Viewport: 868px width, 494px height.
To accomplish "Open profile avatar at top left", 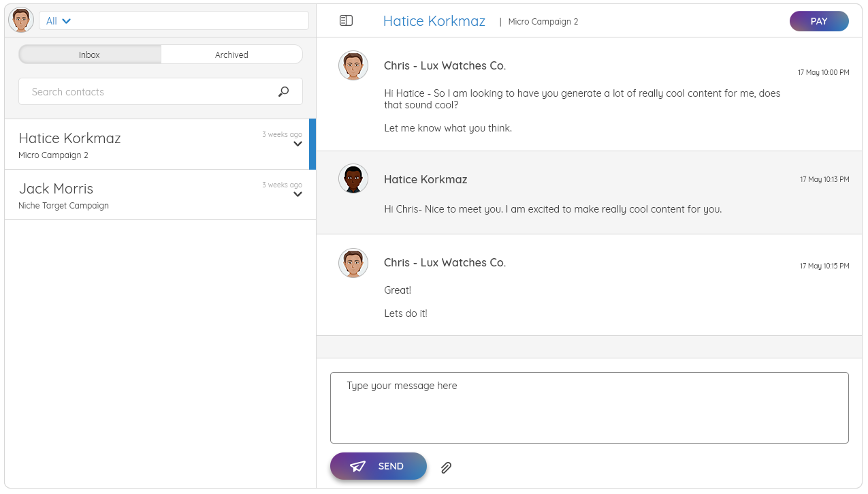I will point(21,20).
